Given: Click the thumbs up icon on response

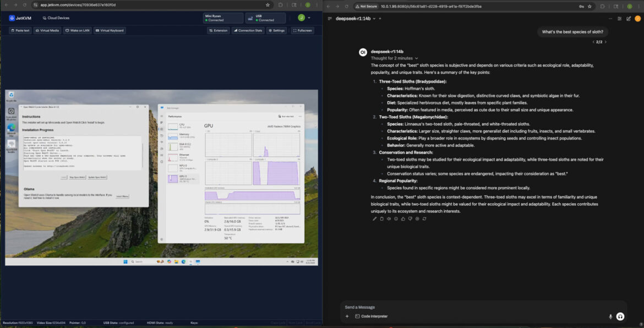Looking at the screenshot, I should pos(403,218).
